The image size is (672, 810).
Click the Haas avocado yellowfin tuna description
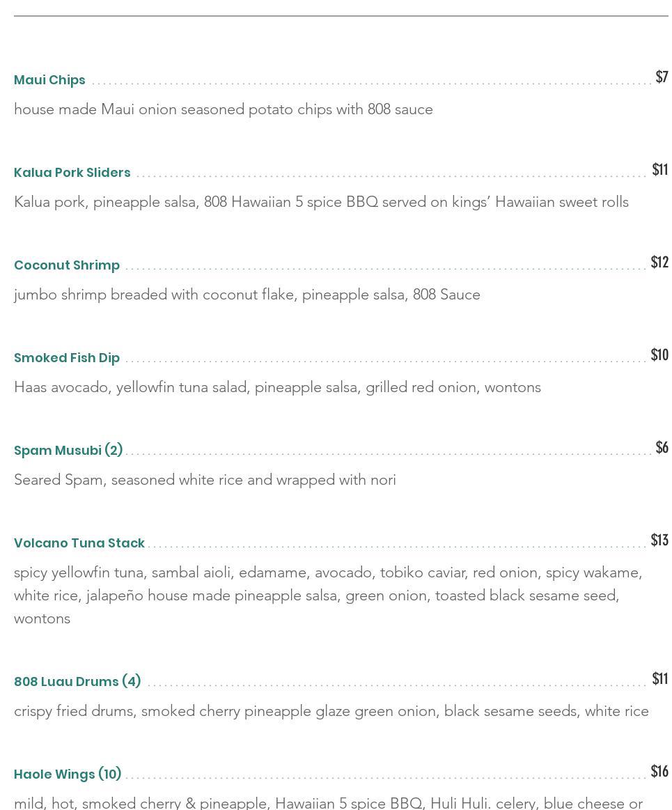pos(277,387)
